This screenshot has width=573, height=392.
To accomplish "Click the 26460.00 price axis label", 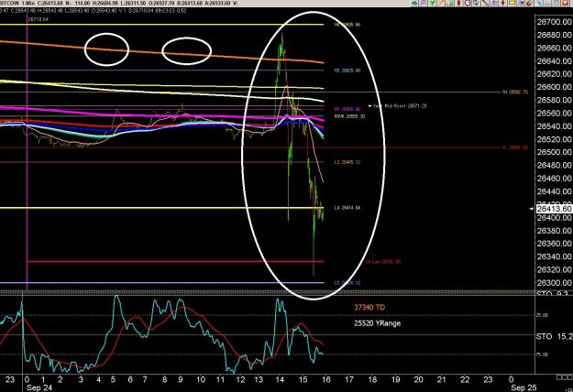I will click(554, 178).
